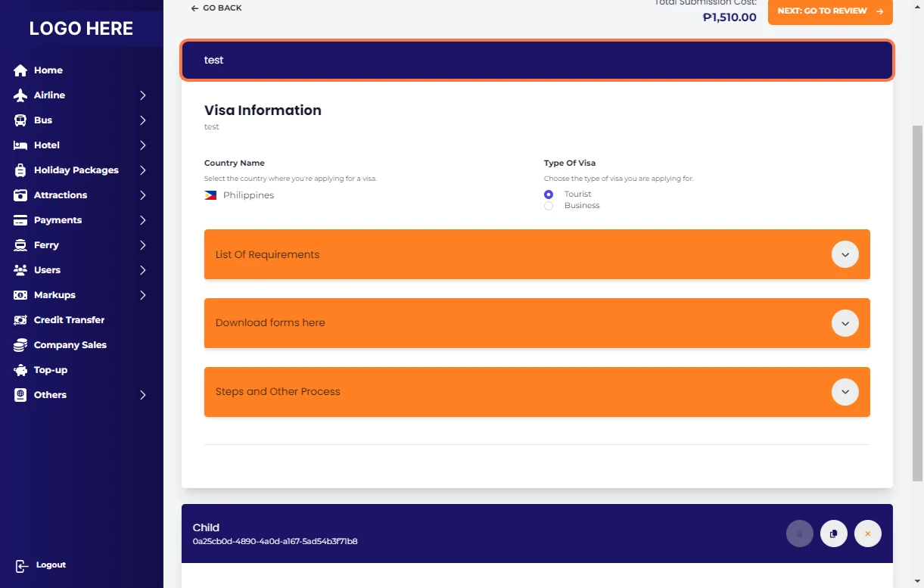Click the page vertical scrollbar thumb
The image size is (924, 588).
[x=917, y=303]
